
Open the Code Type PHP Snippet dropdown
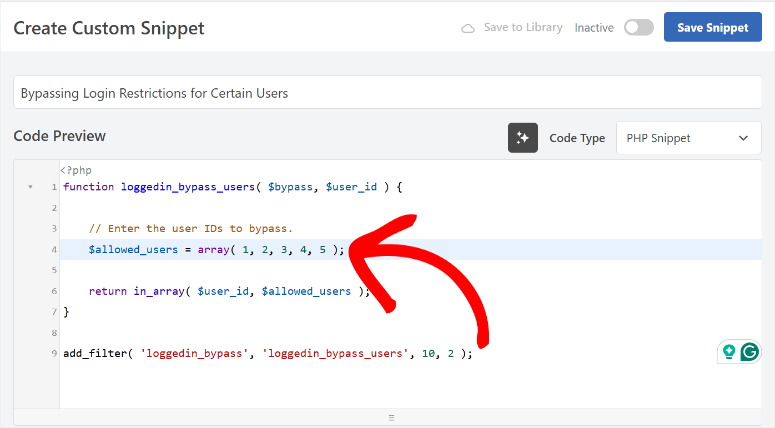(688, 138)
